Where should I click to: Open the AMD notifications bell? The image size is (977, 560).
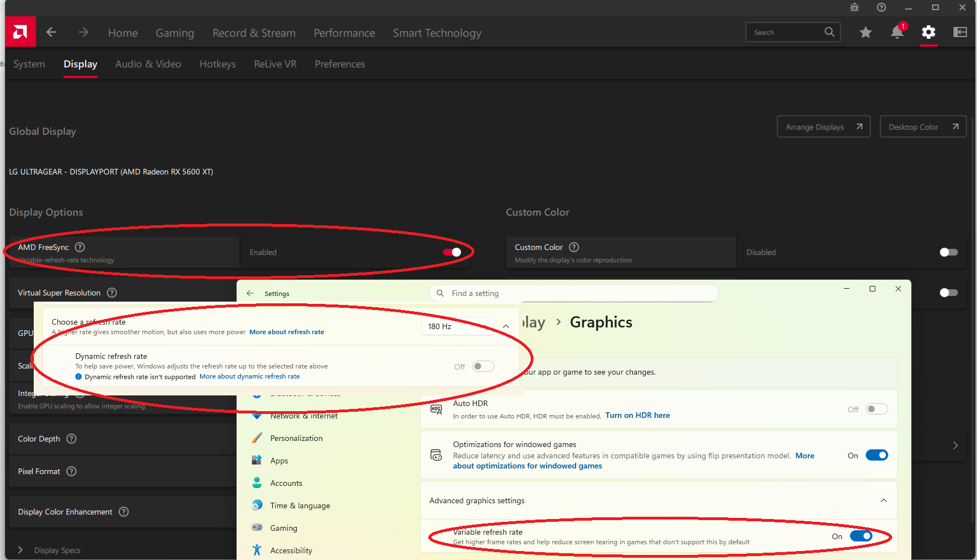tap(897, 33)
